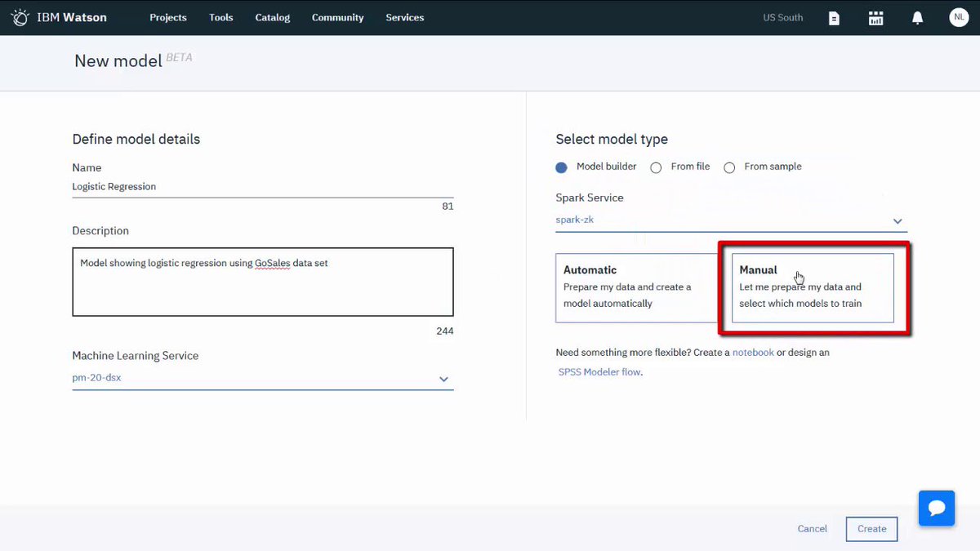Click inside the Description text box
This screenshot has width=980, height=551.
263,282
